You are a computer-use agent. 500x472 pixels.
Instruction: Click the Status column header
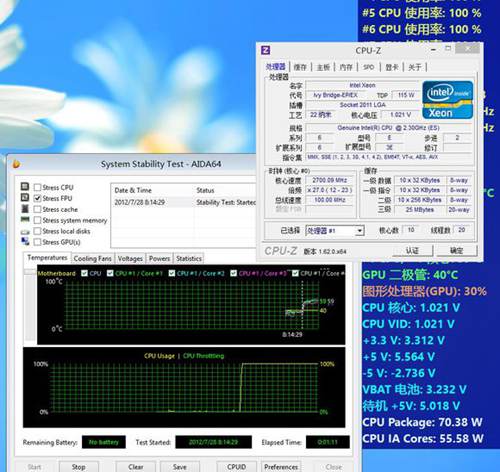coord(205,190)
